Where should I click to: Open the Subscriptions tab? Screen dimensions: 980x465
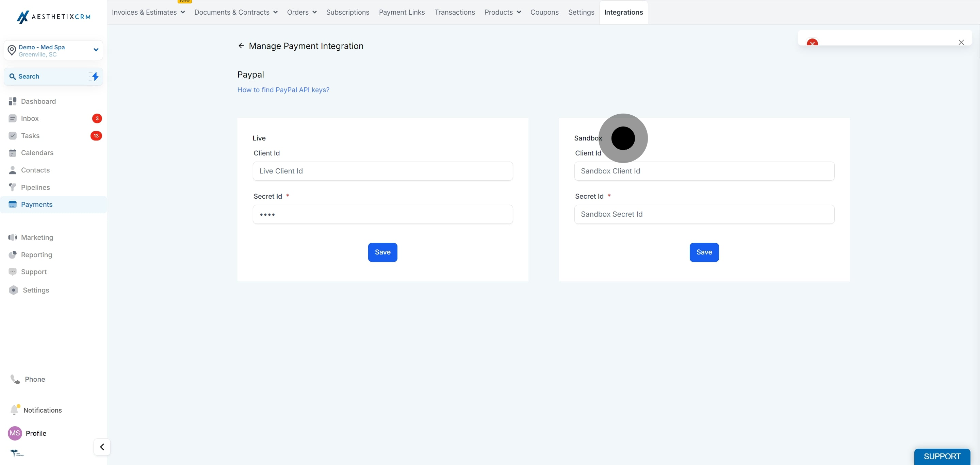[348, 12]
